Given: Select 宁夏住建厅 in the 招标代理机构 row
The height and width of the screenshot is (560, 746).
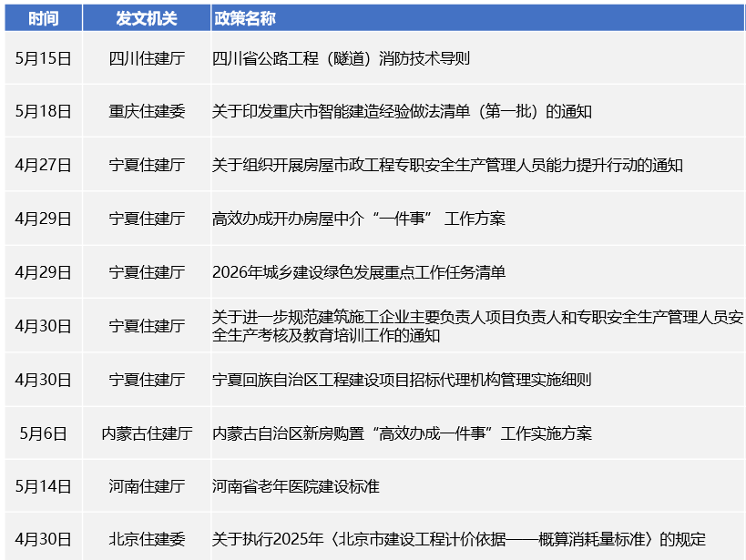Looking at the screenshot, I should pos(147,380).
